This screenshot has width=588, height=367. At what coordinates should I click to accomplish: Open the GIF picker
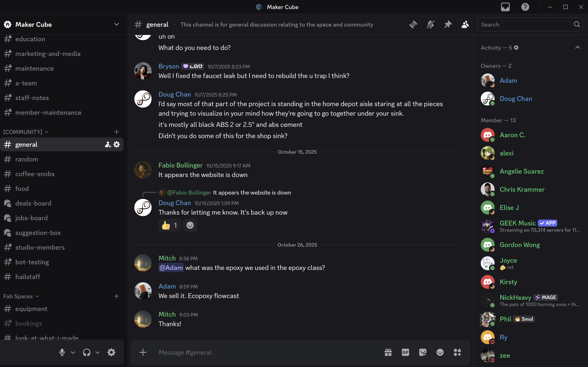click(x=405, y=352)
